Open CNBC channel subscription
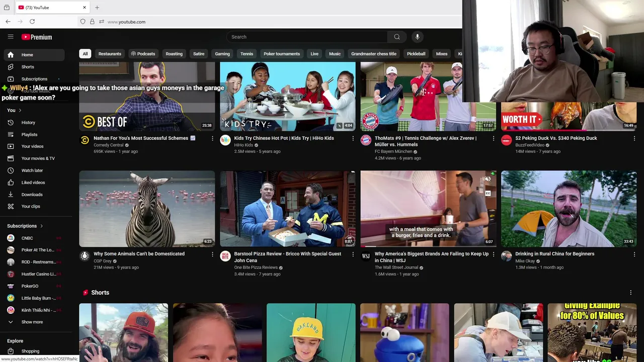The image size is (644, 362). (34, 238)
